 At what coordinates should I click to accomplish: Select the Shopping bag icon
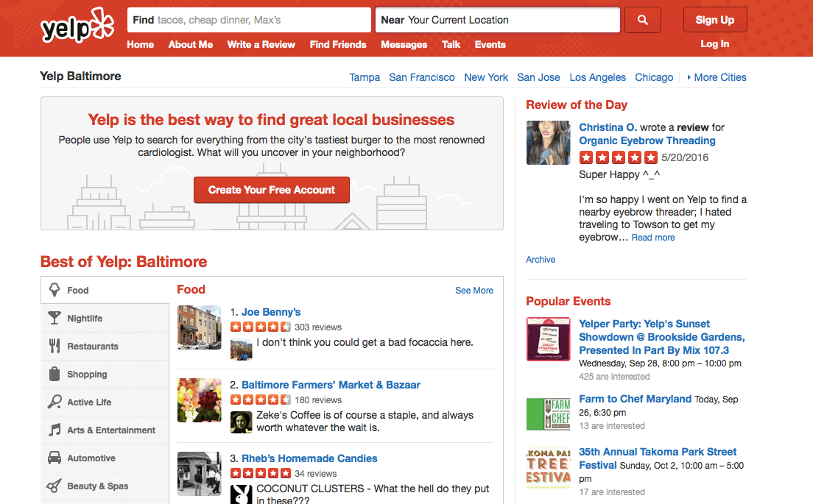[54, 374]
